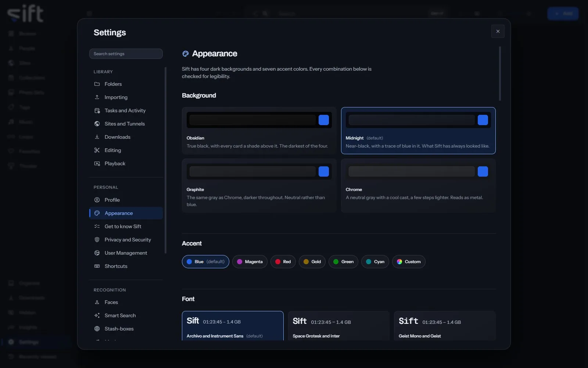Open Sites and Tunnels settings

click(126, 124)
